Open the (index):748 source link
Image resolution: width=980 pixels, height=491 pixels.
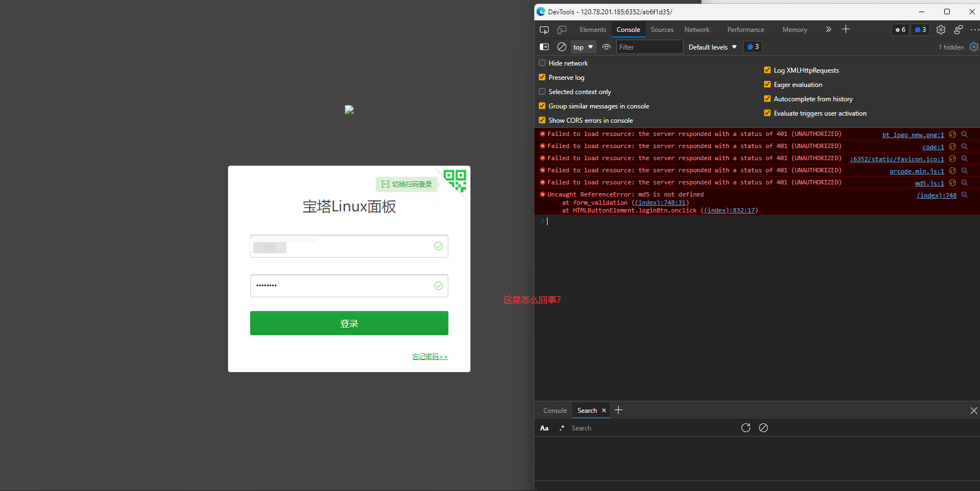point(936,195)
